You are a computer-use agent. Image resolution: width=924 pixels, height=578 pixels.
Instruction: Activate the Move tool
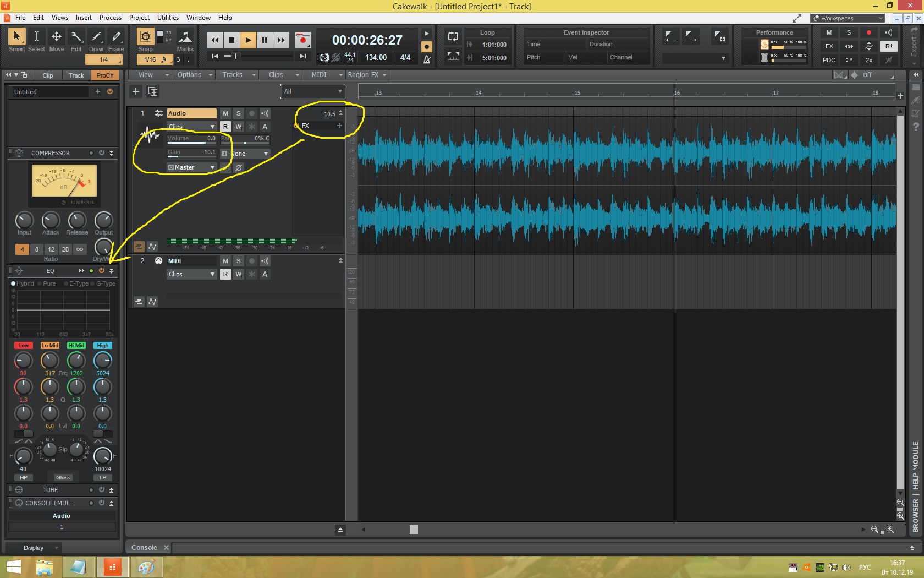(x=57, y=36)
